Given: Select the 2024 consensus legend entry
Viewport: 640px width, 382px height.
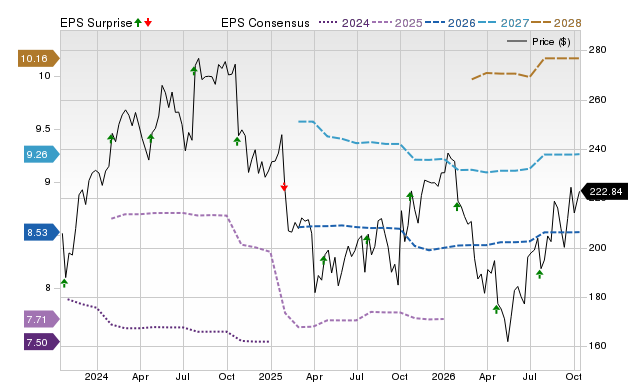Looking at the screenshot, I should point(344,23).
